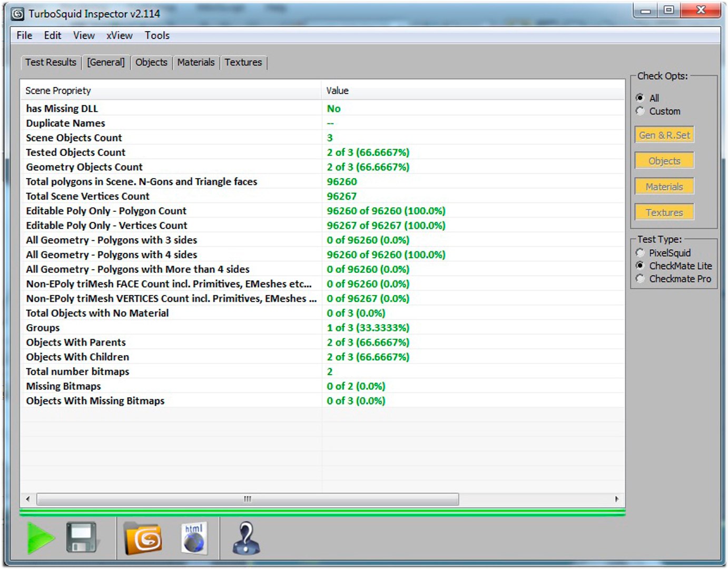Click the scrollbar right arrow

pyautogui.click(x=617, y=499)
